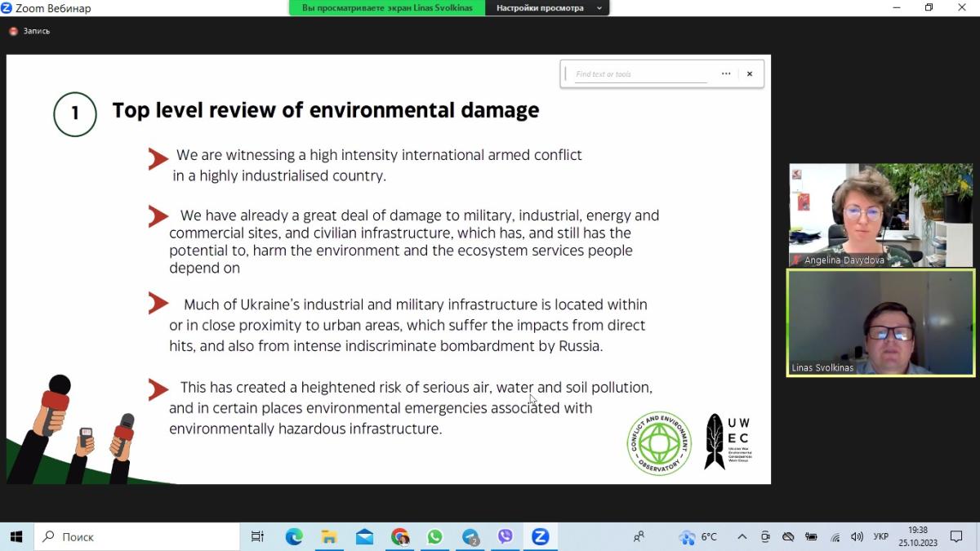The image size is (980, 551).
Task: Open File Explorer from the taskbar
Action: click(x=329, y=536)
